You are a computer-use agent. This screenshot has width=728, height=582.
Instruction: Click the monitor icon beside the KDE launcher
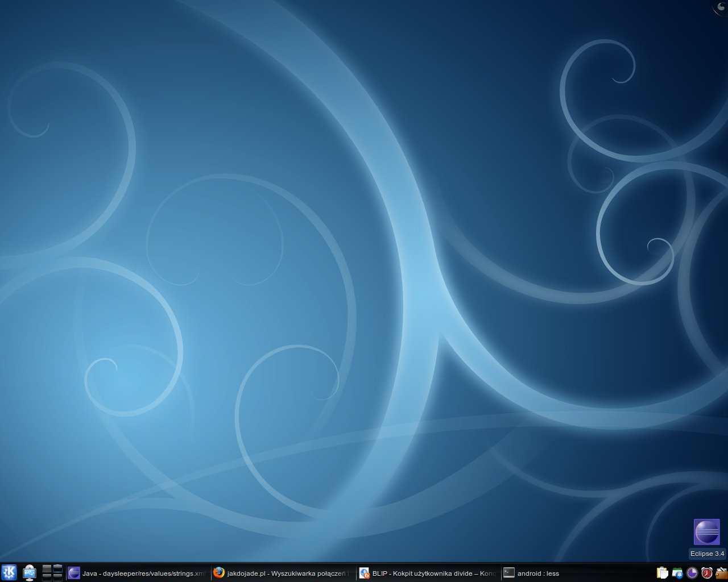(x=30, y=573)
